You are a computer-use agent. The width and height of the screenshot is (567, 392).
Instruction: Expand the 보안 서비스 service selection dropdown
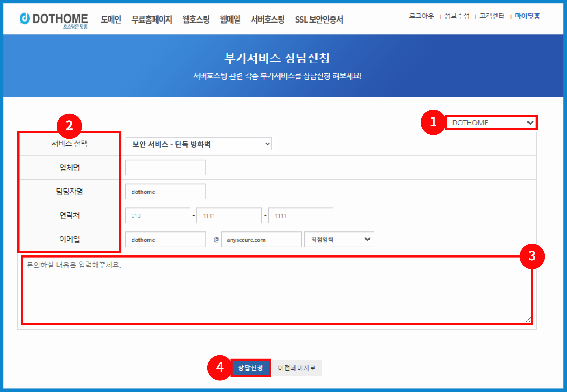pyautogui.click(x=198, y=144)
